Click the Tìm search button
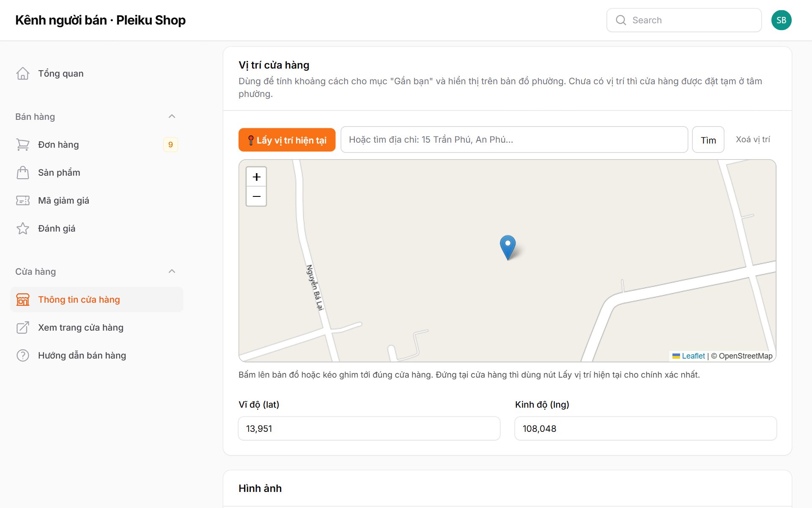Image resolution: width=812 pixels, height=508 pixels. 708,140
